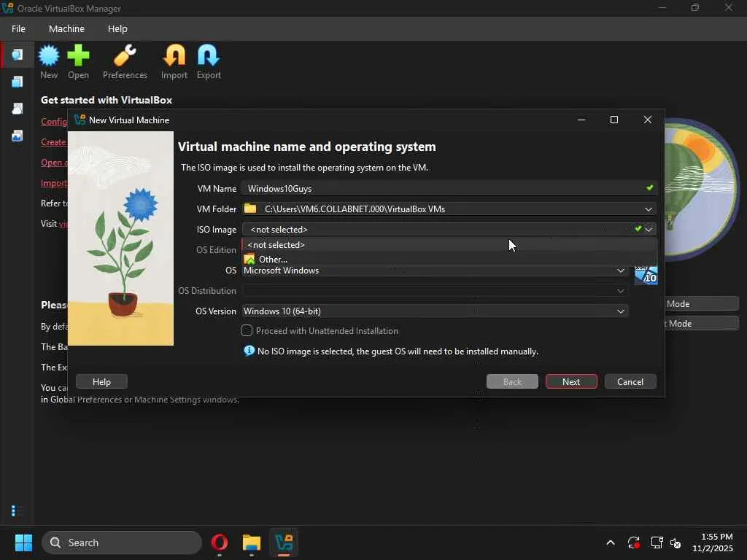Viewport: 747px width, 560px height.
Task: Click in the VM Name field
Action: point(449,189)
